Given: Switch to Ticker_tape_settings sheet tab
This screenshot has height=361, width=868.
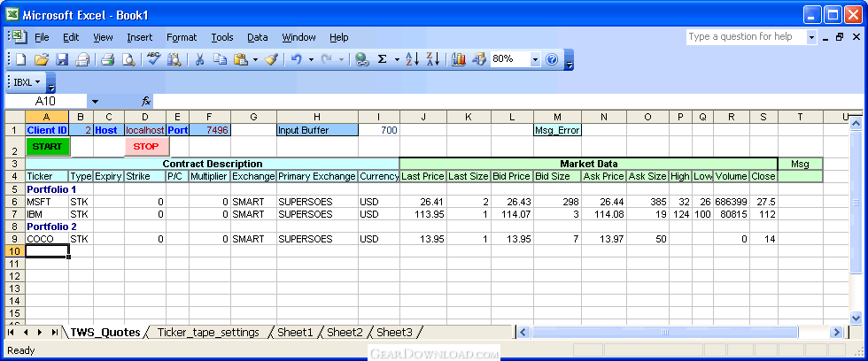Looking at the screenshot, I should click(x=208, y=333).
